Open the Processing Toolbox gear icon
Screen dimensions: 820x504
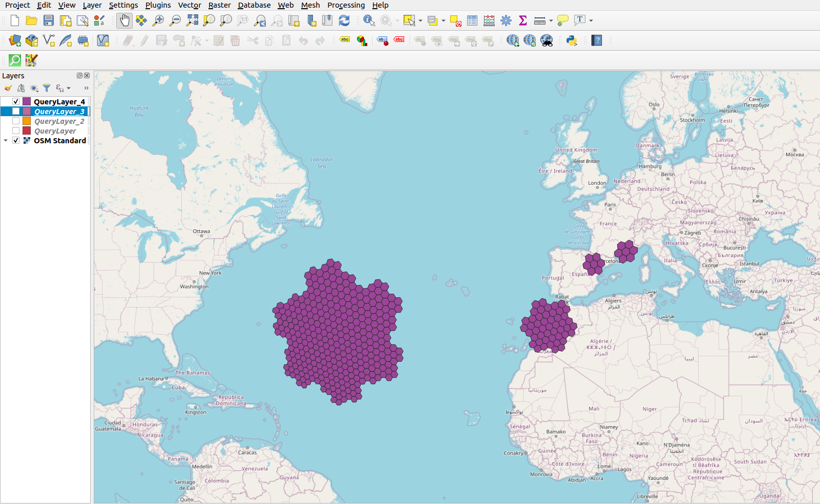[x=506, y=20]
